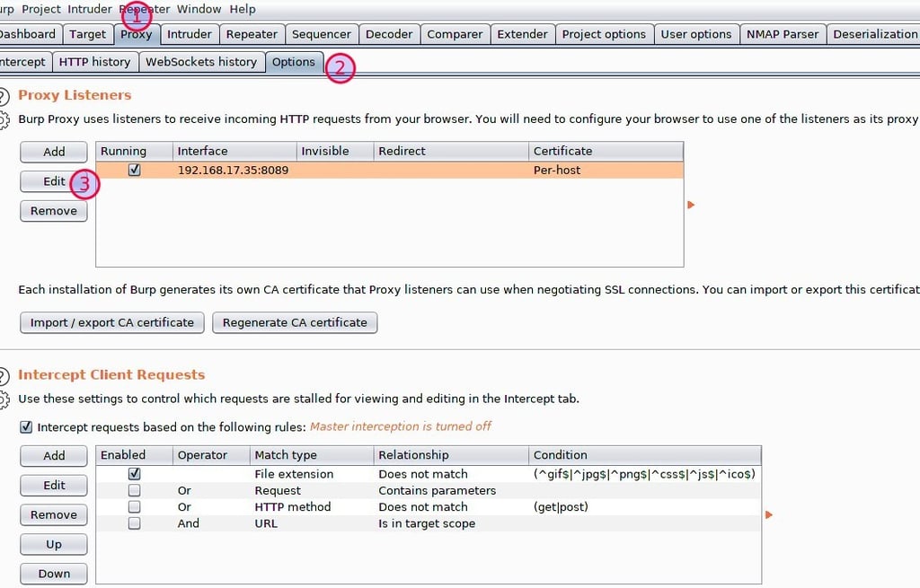920x588 pixels.
Task: Open the Window menu
Action: point(199,9)
